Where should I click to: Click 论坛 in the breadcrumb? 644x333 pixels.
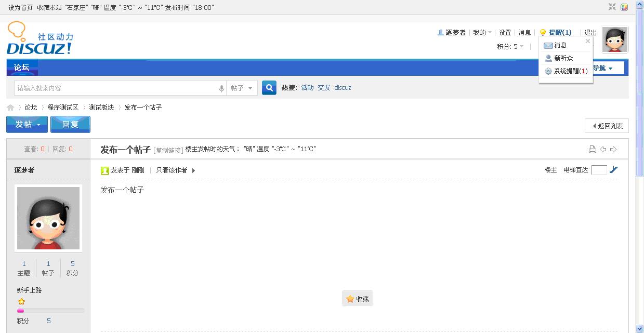pos(31,108)
